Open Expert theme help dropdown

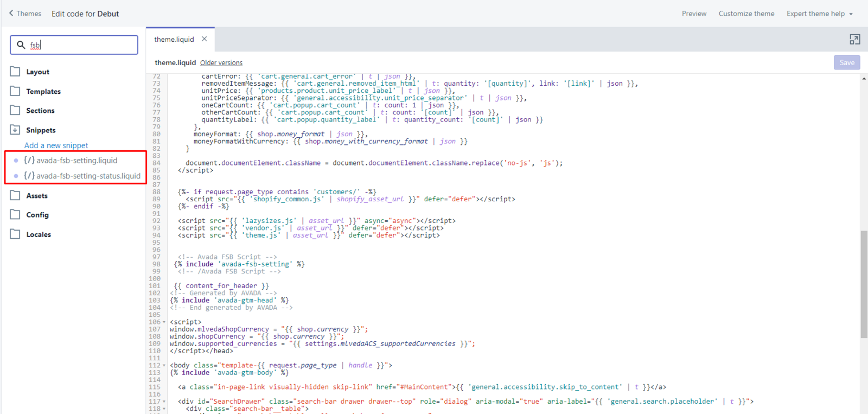(819, 14)
